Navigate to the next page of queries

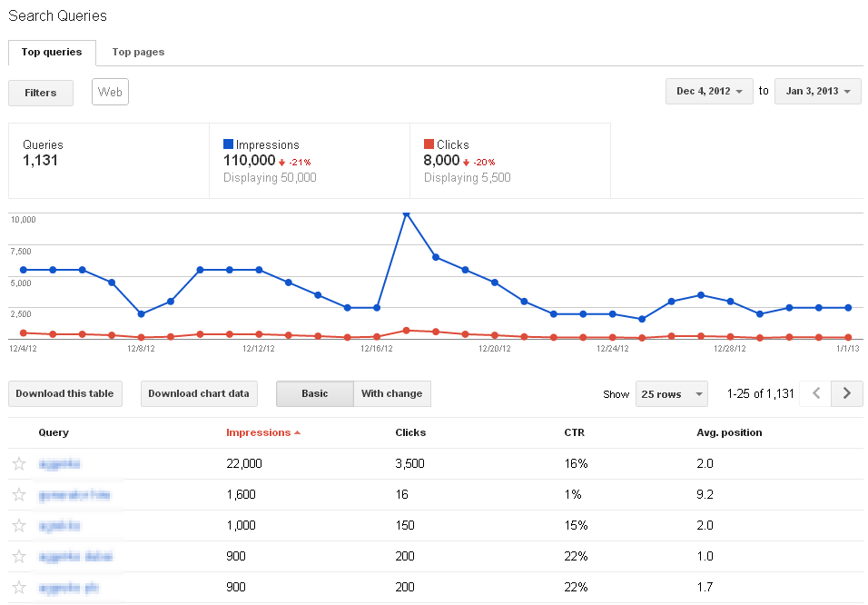tap(846, 393)
